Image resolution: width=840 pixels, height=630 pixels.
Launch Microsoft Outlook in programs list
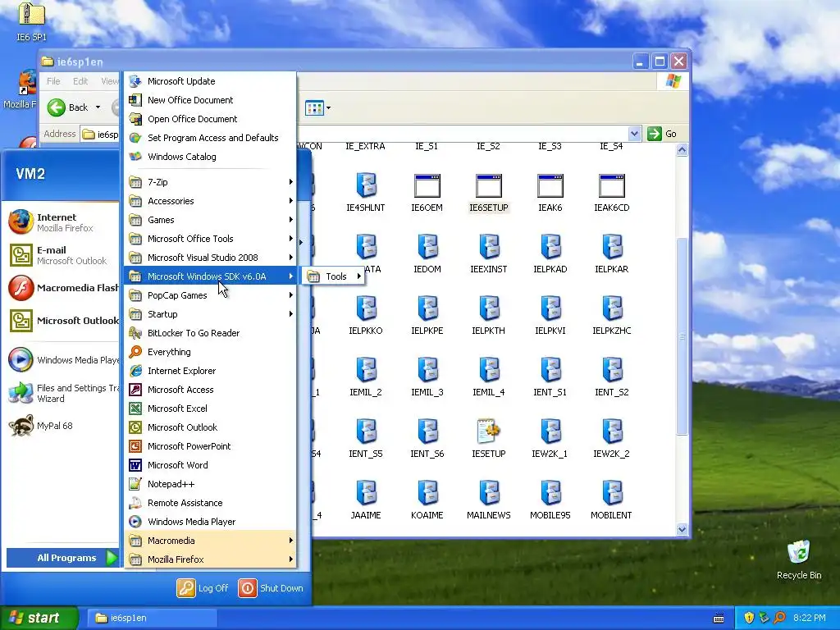(x=210, y=427)
